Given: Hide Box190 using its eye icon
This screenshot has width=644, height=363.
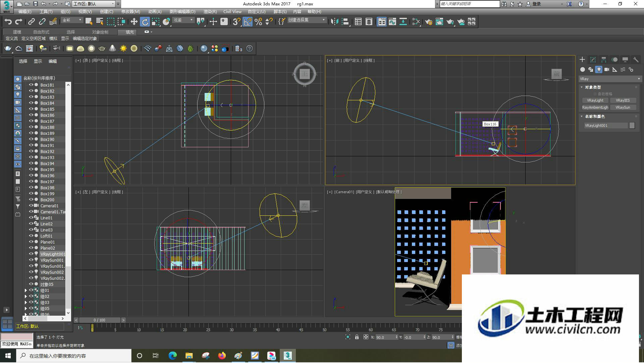Looking at the screenshot, I should pos(31,139).
